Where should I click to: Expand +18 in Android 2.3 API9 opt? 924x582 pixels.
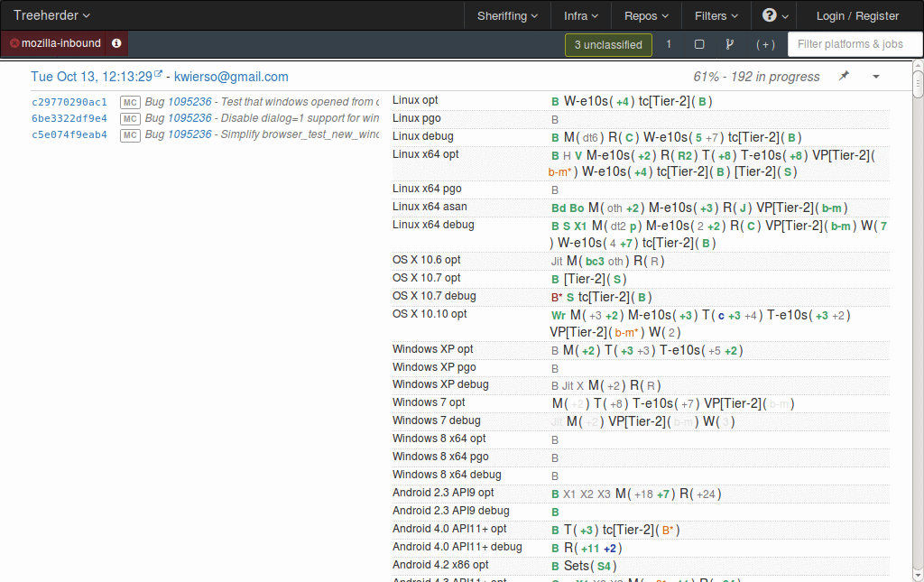643,494
